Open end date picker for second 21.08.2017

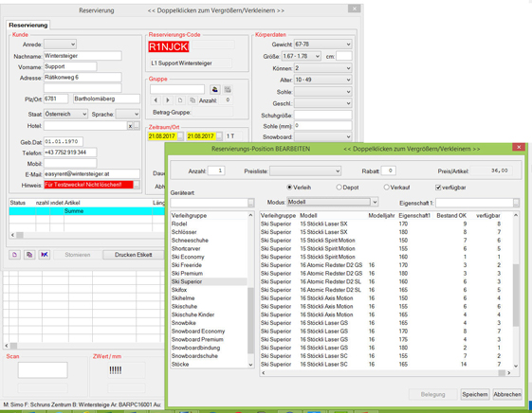(219, 136)
